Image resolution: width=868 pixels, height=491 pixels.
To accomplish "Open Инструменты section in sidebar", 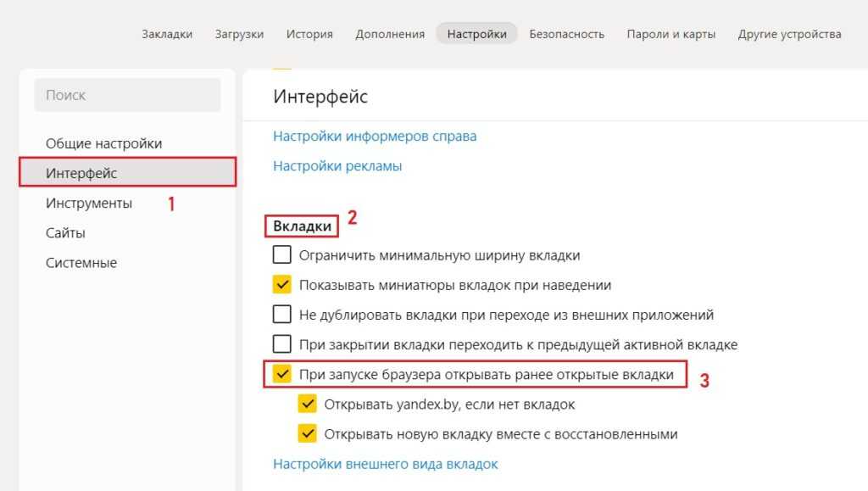I will pos(88,204).
